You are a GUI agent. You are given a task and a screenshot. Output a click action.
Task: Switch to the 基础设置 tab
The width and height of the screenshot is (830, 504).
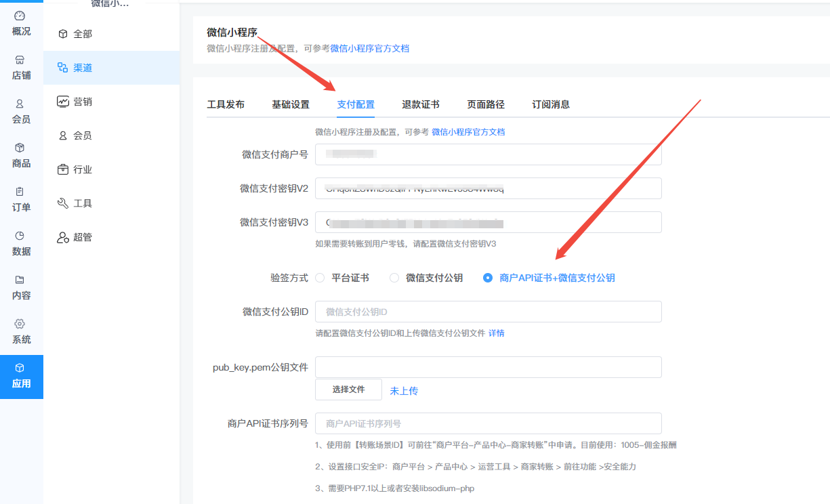[x=291, y=104]
